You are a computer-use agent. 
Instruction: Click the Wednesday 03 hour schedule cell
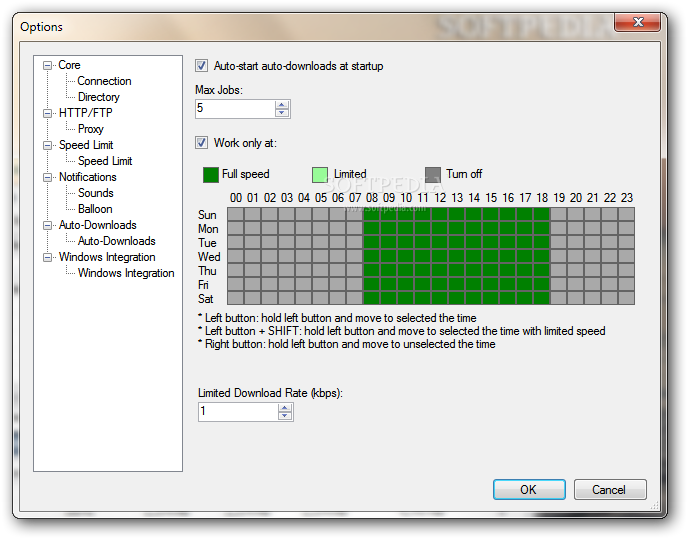(287, 256)
